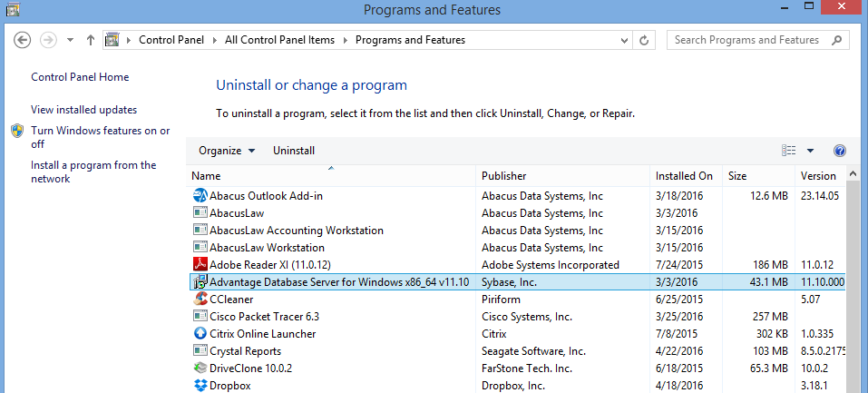868x393 pixels.
Task: Sort by the Installed On column header
Action: point(684,176)
